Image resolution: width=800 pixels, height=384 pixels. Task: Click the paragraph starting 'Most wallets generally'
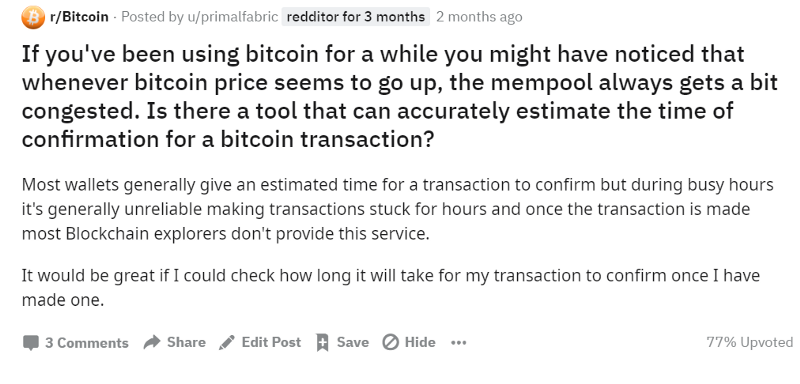397,209
